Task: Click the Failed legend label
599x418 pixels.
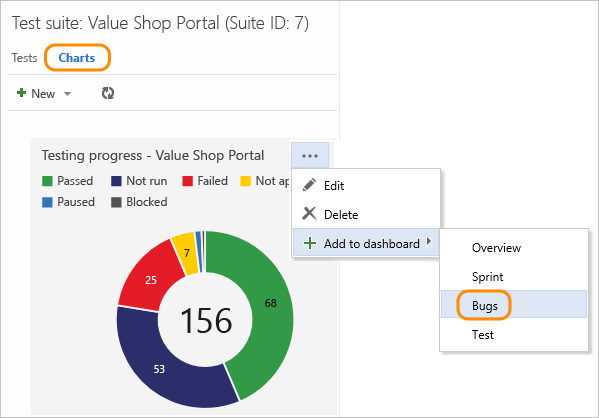Action: coord(212,181)
